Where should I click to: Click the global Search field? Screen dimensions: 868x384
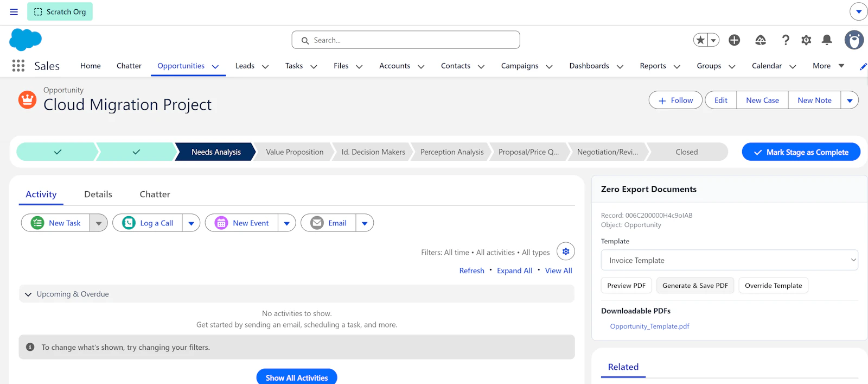[406, 40]
